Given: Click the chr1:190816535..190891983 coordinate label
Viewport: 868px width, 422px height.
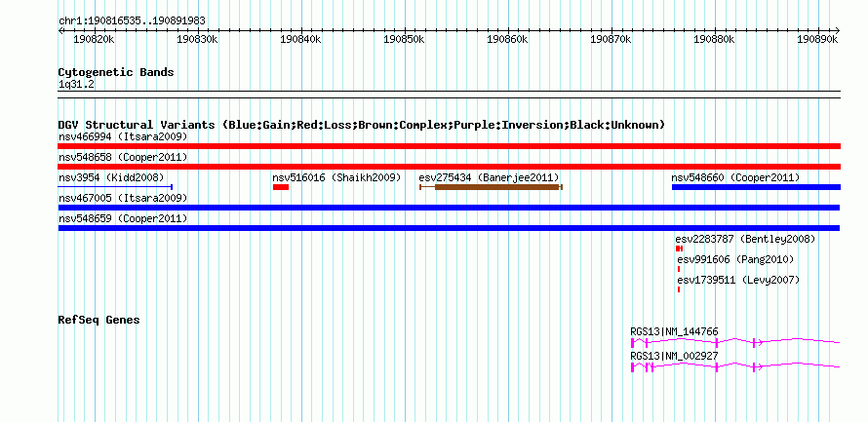Looking at the screenshot, I should click(x=132, y=21).
